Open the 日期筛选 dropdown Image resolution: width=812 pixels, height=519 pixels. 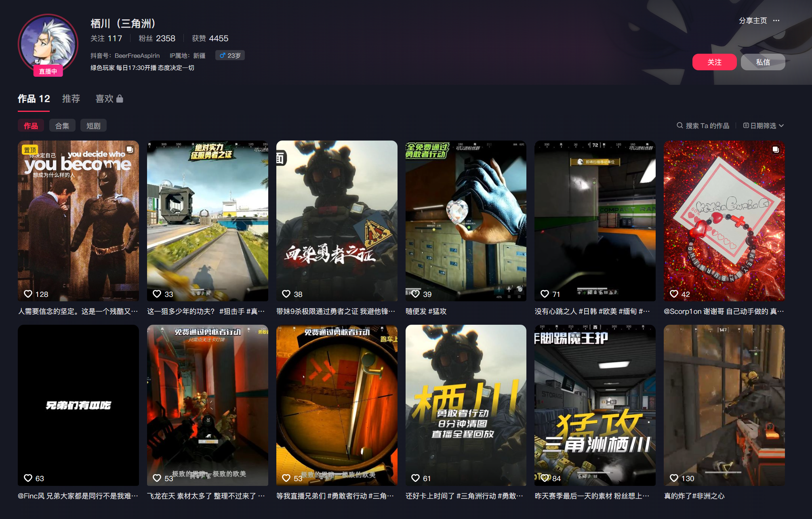(766, 125)
